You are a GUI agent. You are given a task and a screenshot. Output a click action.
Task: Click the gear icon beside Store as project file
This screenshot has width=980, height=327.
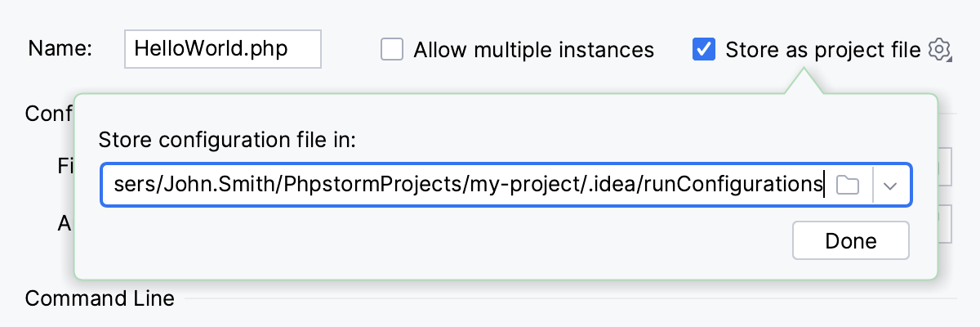(940, 50)
